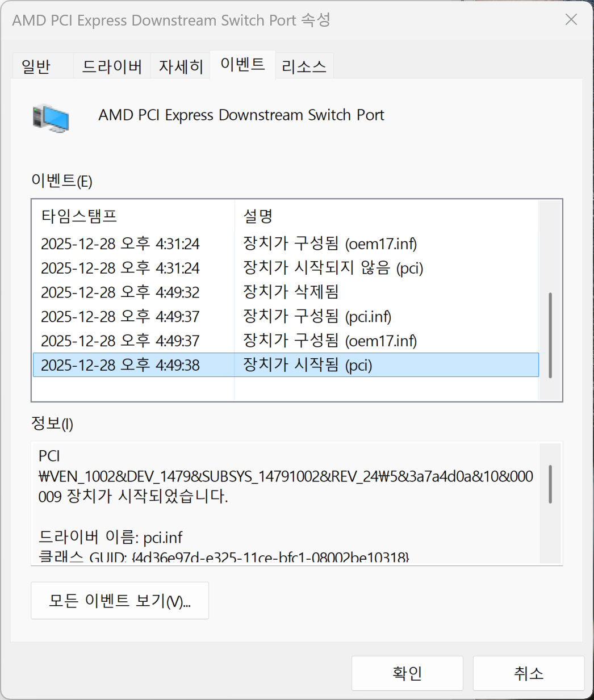This screenshot has height=700, width=594.
Task: Select the 장치가 시작되지 않음 (pci) event
Action: (x=286, y=268)
